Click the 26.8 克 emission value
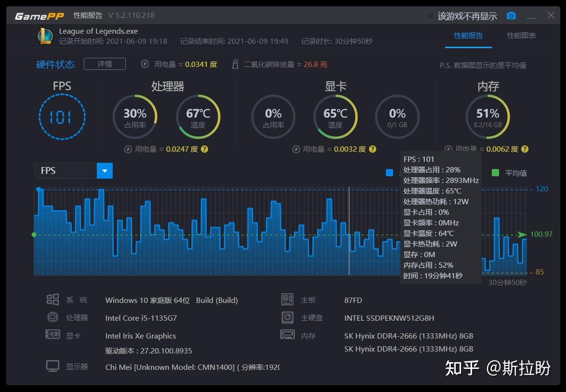Viewport: 566px width, 392px height. 315,64
